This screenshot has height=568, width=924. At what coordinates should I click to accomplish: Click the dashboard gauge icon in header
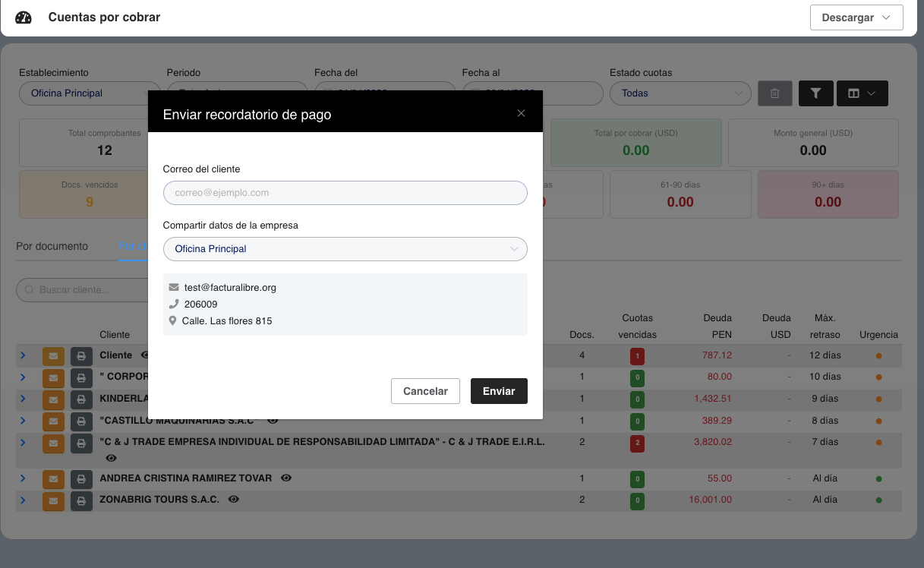coord(24,17)
